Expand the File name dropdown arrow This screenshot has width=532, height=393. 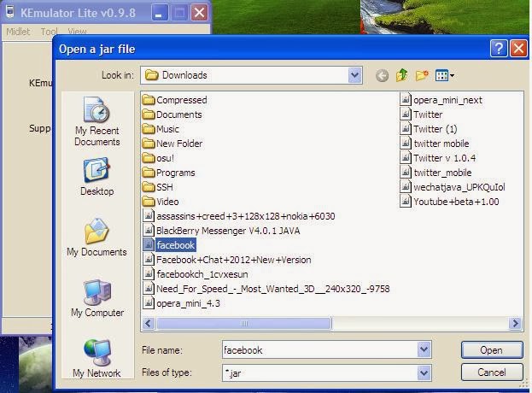click(424, 349)
